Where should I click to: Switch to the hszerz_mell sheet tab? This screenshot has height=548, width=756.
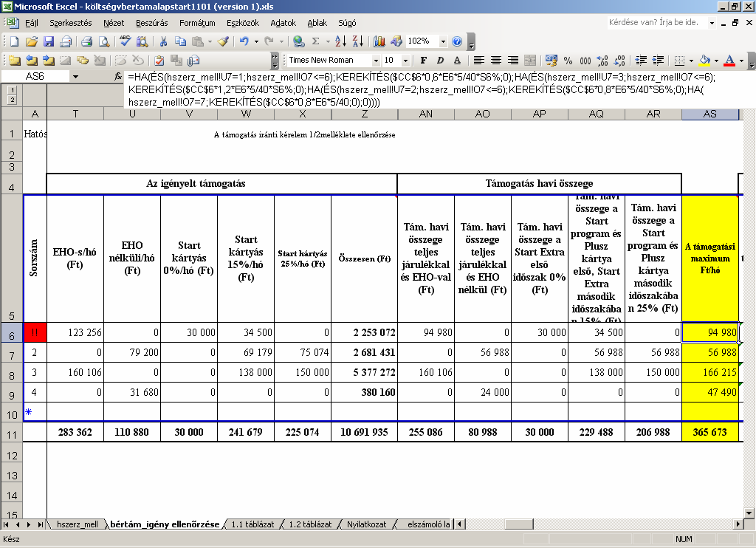coord(77,524)
